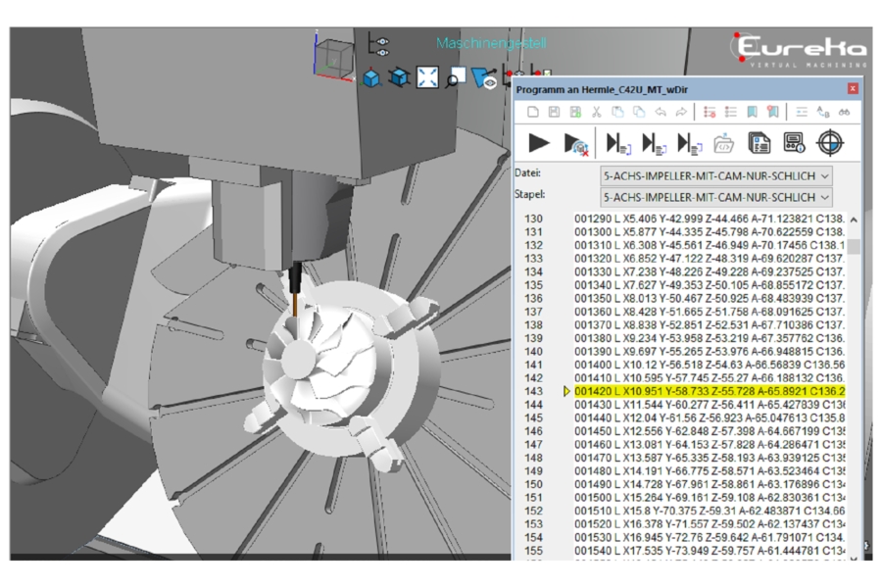Click the fit-to-view zoom extents icon

click(427, 77)
